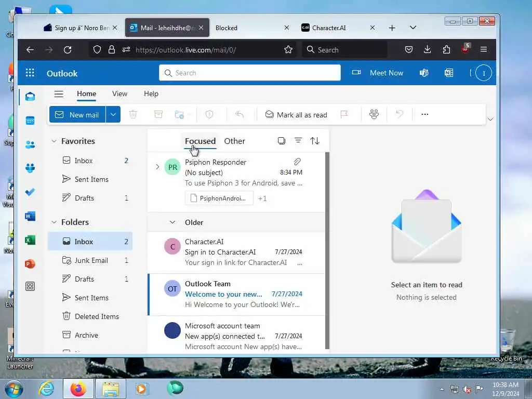
Task: Click the Outlook mail search box
Action: click(250, 73)
